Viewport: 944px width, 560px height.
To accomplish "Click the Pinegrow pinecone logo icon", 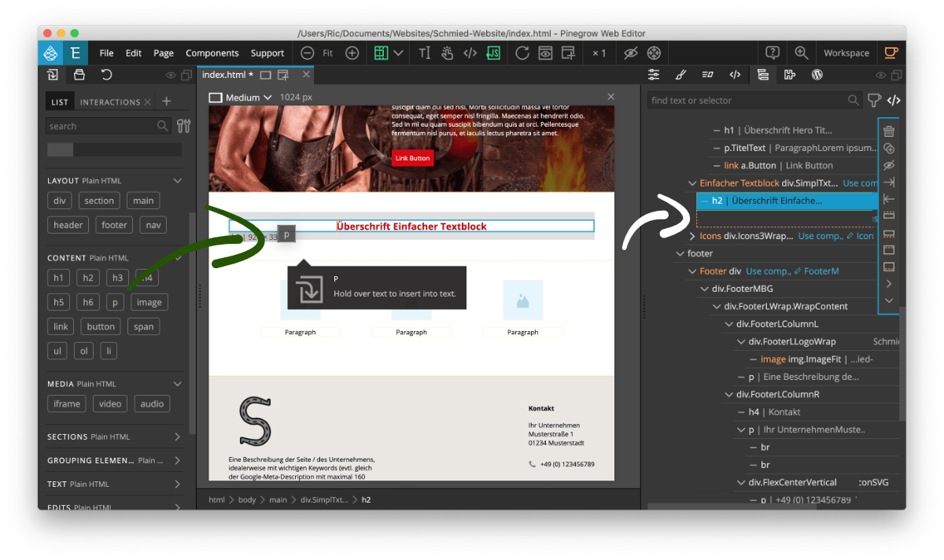I will (50, 53).
